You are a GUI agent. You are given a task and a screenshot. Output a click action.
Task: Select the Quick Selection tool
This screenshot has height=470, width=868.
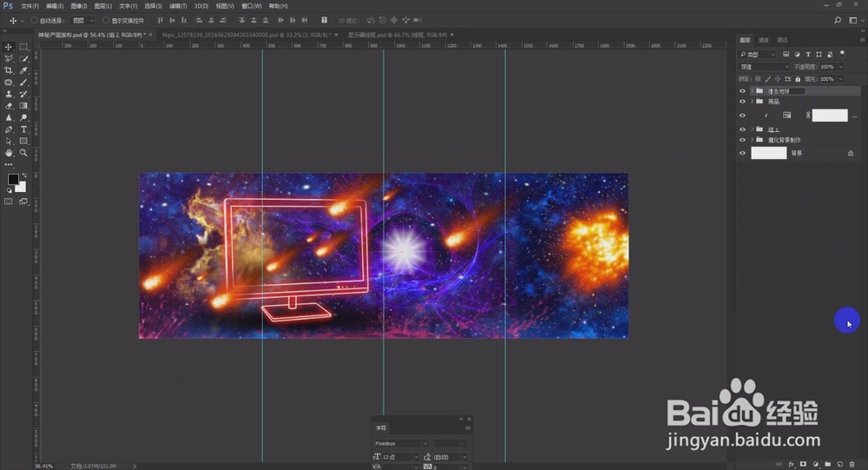pyautogui.click(x=23, y=59)
